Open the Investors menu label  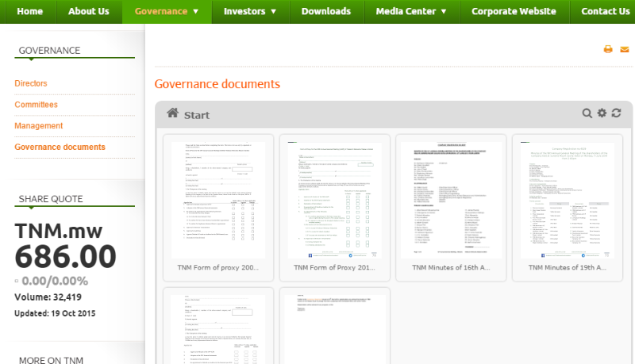pyautogui.click(x=244, y=11)
